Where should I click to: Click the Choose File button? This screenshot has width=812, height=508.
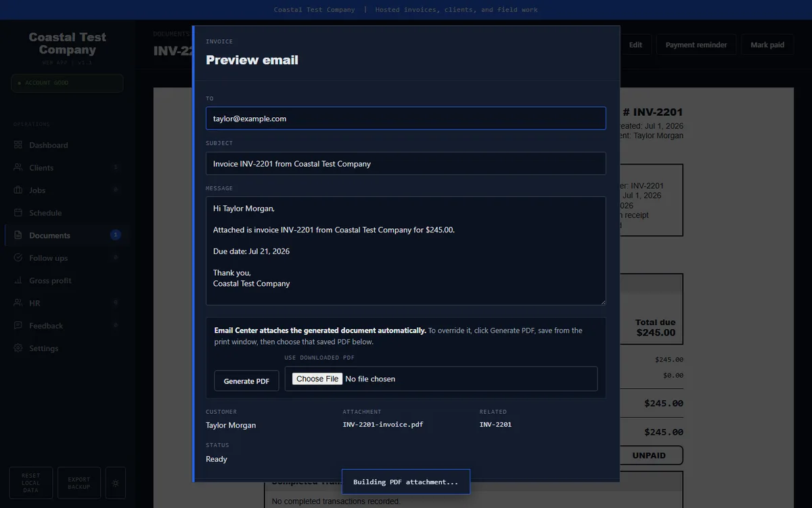pos(317,379)
